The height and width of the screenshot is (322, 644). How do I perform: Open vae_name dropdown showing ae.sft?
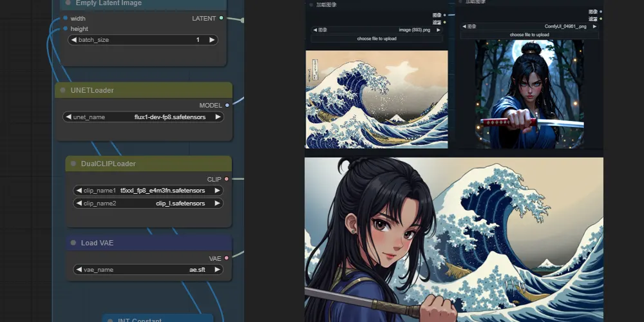click(x=148, y=270)
